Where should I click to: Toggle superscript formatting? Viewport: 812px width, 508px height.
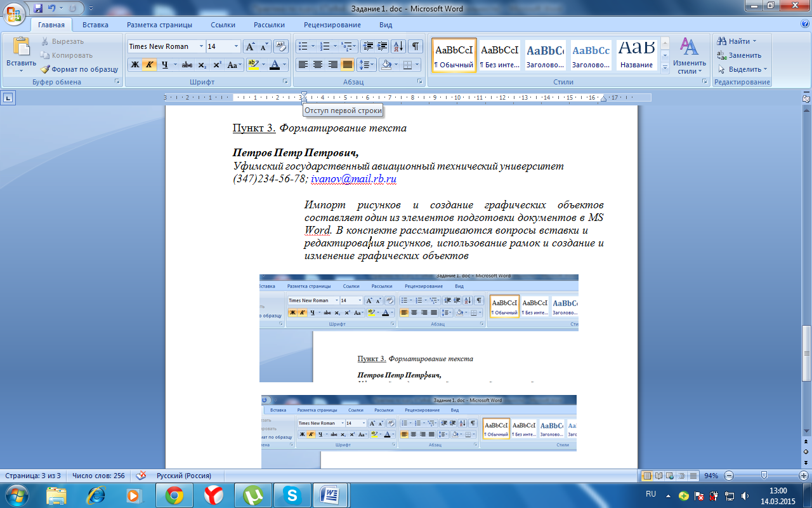217,65
